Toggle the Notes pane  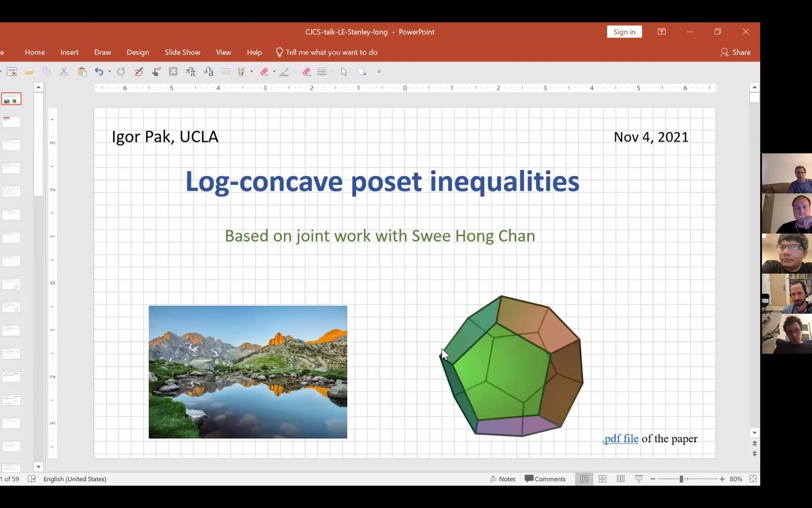tap(502, 478)
